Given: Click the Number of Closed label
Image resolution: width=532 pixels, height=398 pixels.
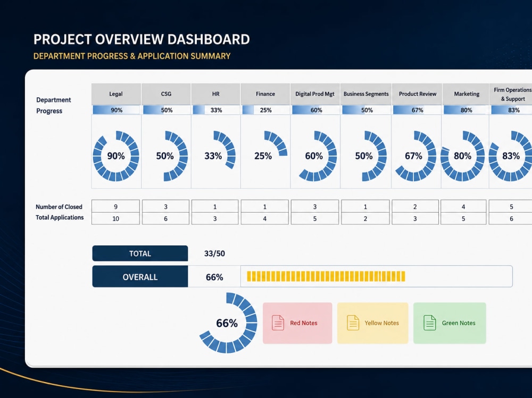Looking at the screenshot, I should click(x=59, y=207).
